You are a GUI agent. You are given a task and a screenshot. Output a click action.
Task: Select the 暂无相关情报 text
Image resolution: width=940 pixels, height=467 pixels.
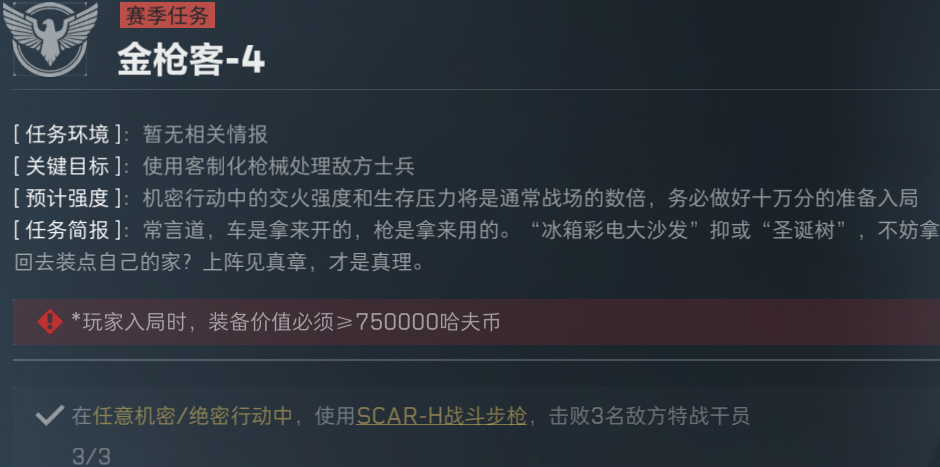click(206, 134)
